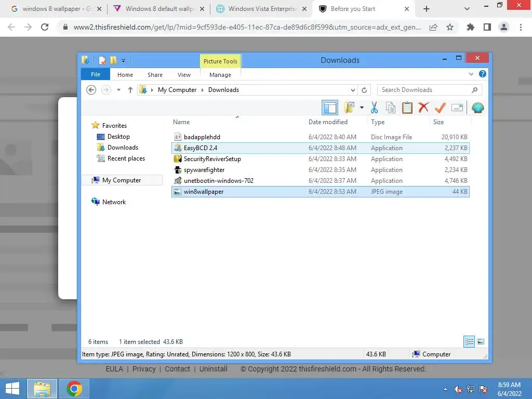Switch to large icons view in status bar
Viewport: 532px width, 399px height.
pos(481,342)
